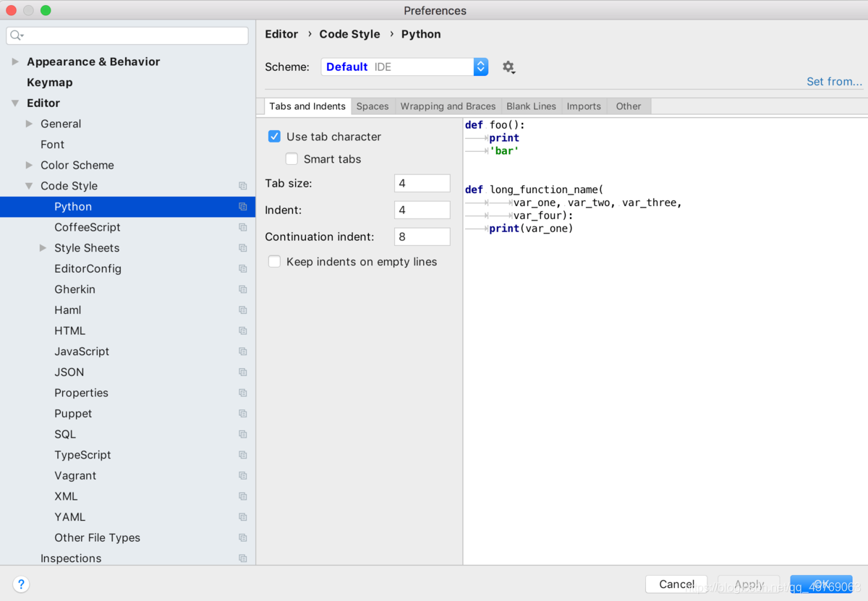Click copy icon beside Code Style
Viewport: 868px width, 601px height.
pos(243,186)
